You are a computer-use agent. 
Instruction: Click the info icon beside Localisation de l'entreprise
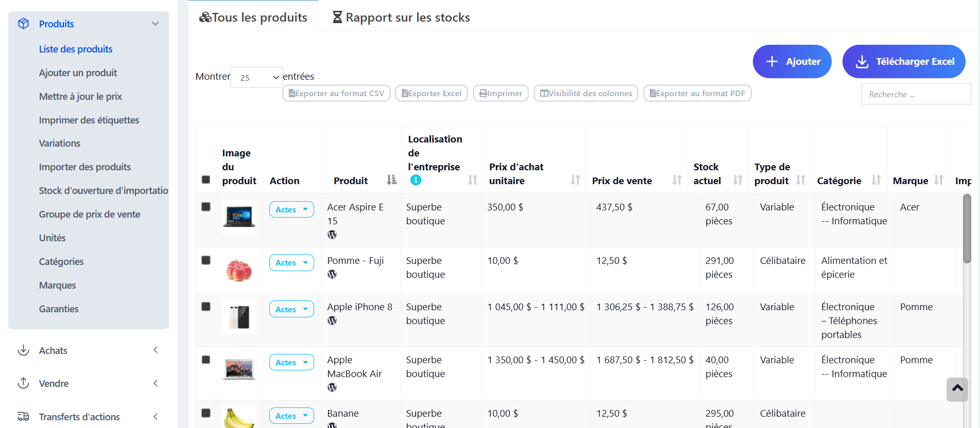(x=416, y=180)
